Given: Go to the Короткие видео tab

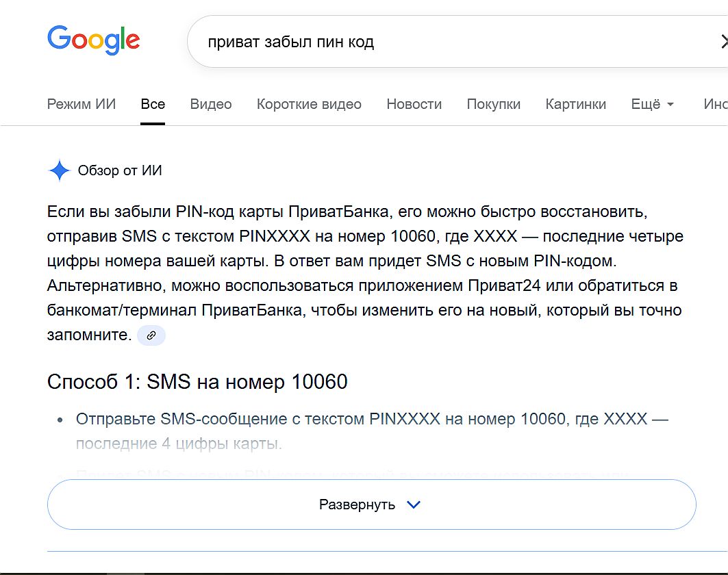Looking at the screenshot, I should coord(309,104).
